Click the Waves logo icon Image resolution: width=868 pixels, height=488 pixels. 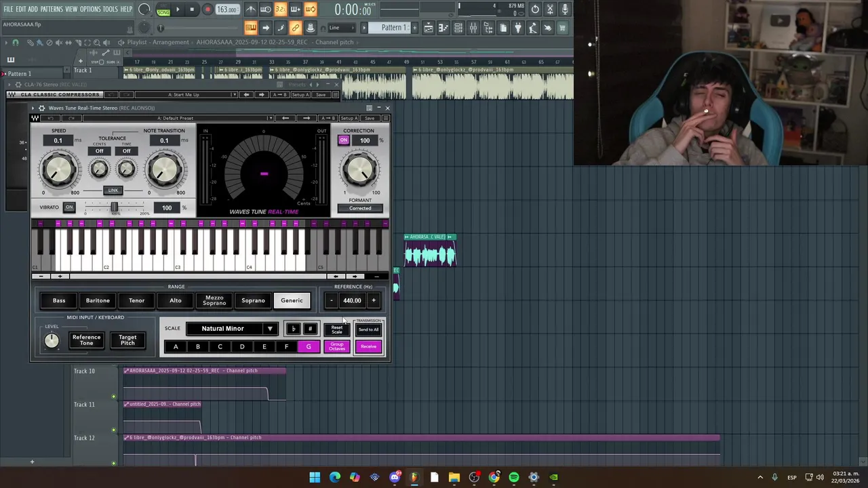[35, 118]
